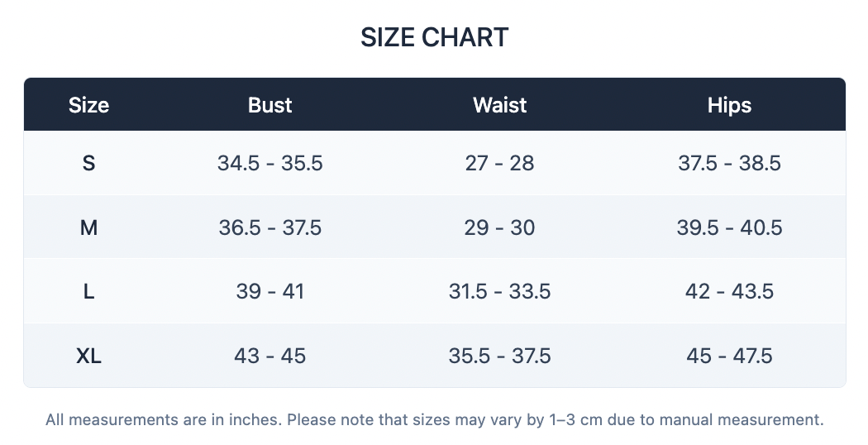Click the L size row label
The image size is (868, 445).
pyautogui.click(x=88, y=291)
